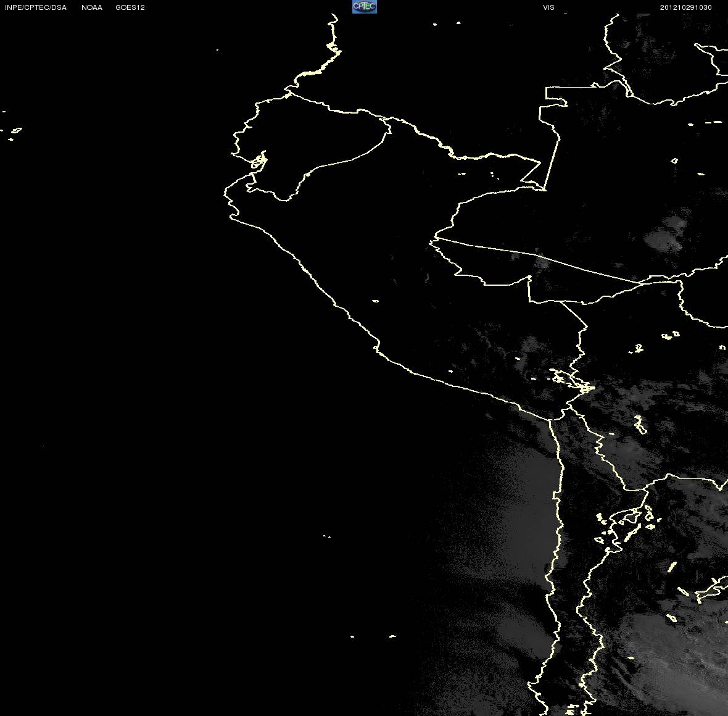
Task: Click the 201210291030 timestamp
Action: [686, 7]
